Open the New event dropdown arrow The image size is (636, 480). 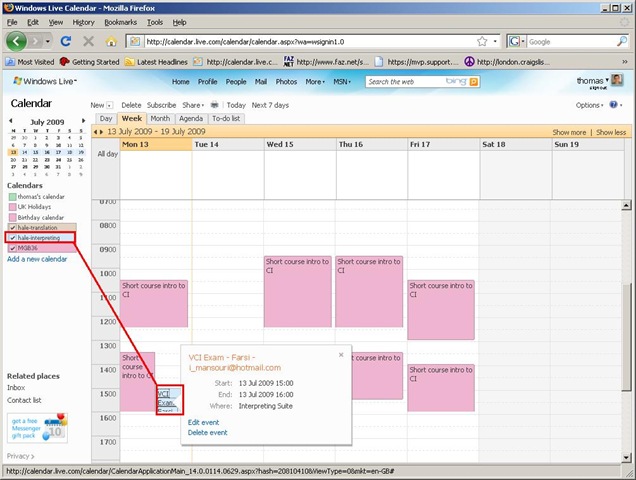111,105
